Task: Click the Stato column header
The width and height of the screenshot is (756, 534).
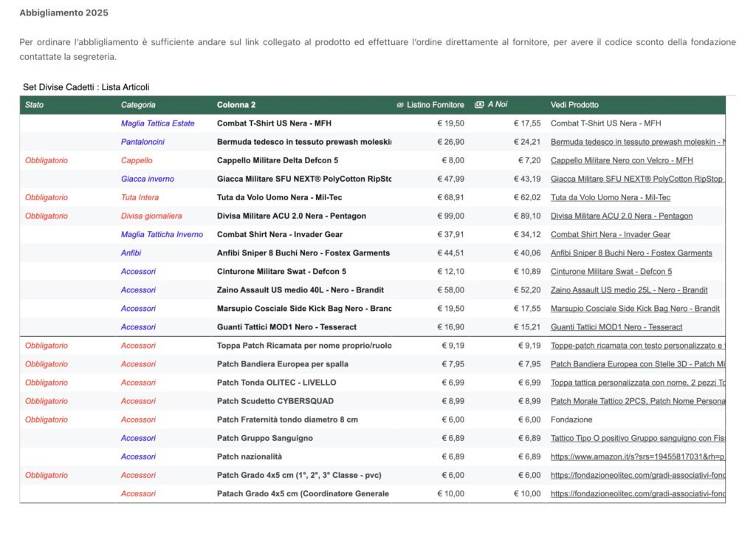Action: [35, 105]
